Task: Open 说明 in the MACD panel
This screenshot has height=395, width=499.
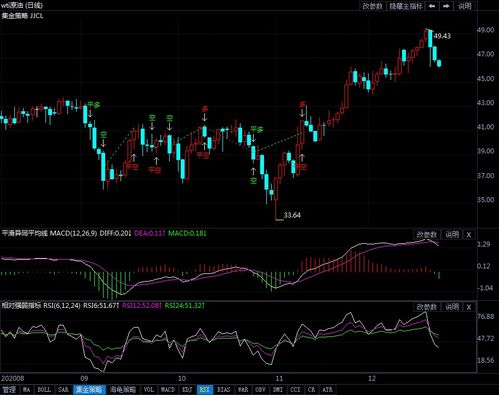Action: pyautogui.click(x=452, y=235)
